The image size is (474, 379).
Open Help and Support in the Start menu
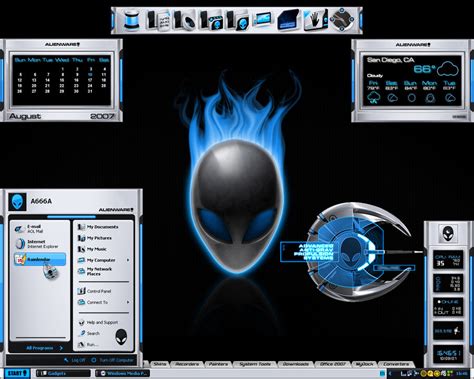(x=98, y=322)
